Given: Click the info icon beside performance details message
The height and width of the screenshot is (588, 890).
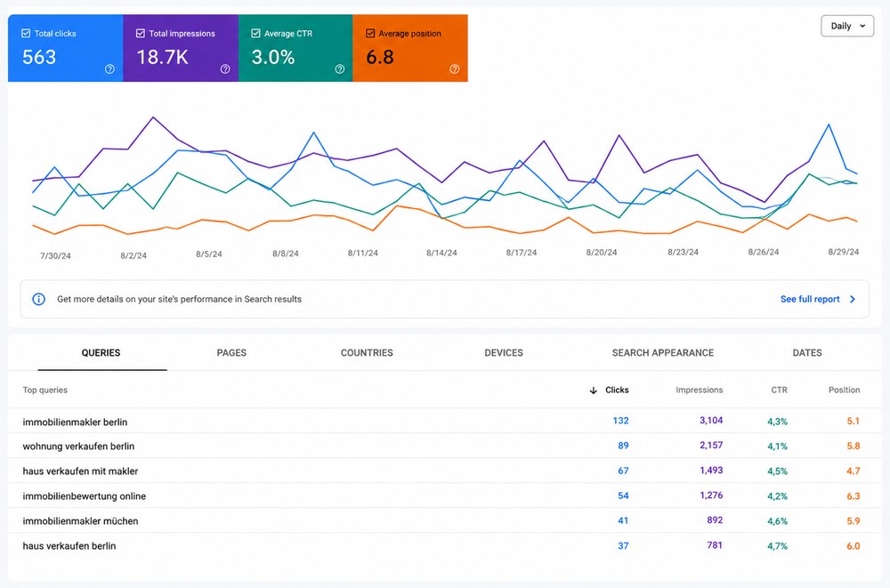Looking at the screenshot, I should tap(38, 299).
